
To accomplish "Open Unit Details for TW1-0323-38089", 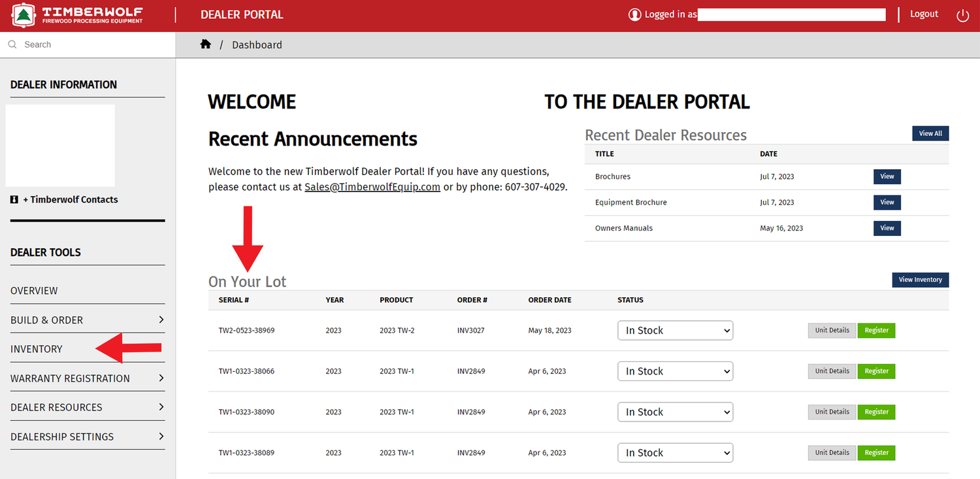I will click(832, 452).
